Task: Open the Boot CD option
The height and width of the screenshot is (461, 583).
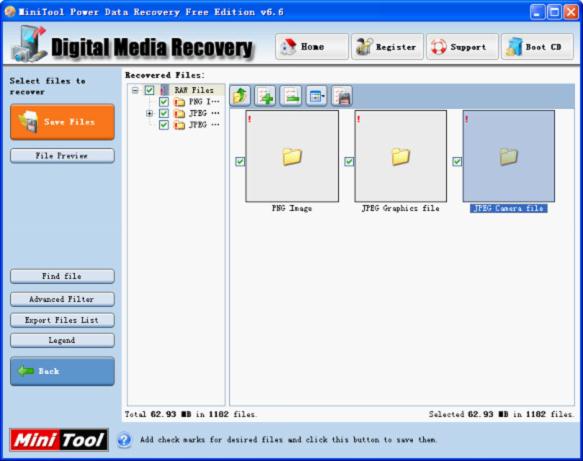Action: (537, 46)
